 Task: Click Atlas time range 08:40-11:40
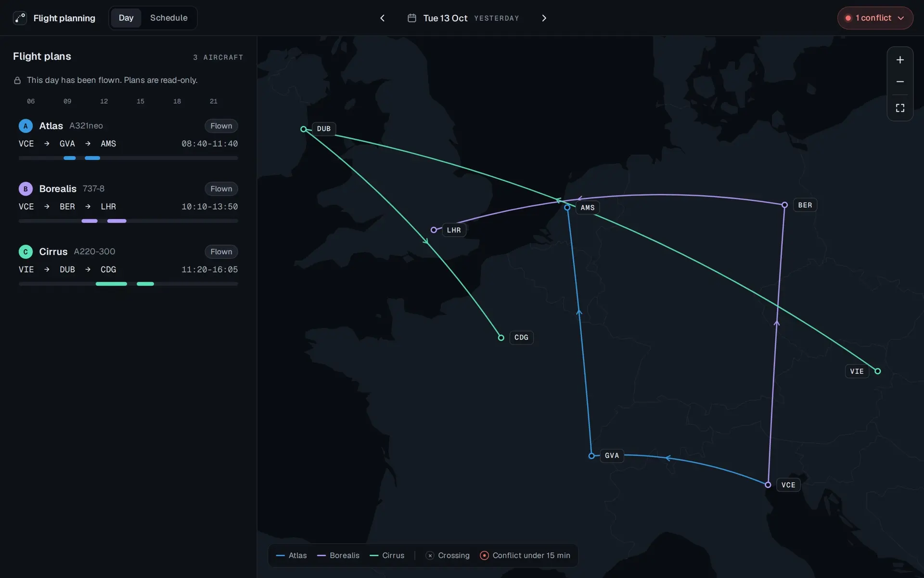[209, 144]
